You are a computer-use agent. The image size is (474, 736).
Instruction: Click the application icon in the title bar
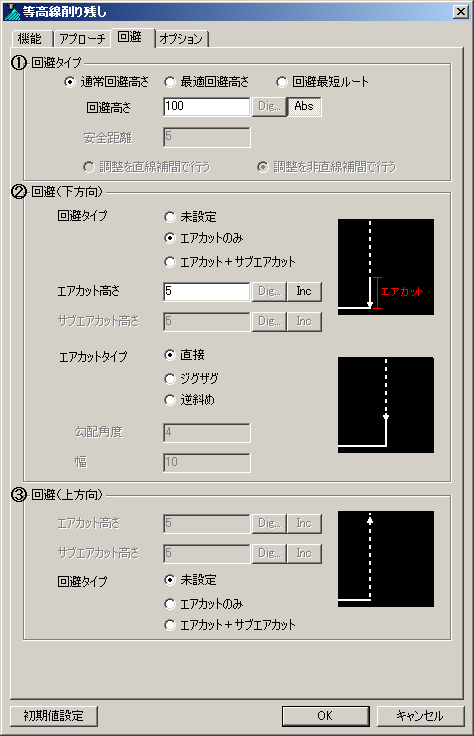[11, 11]
